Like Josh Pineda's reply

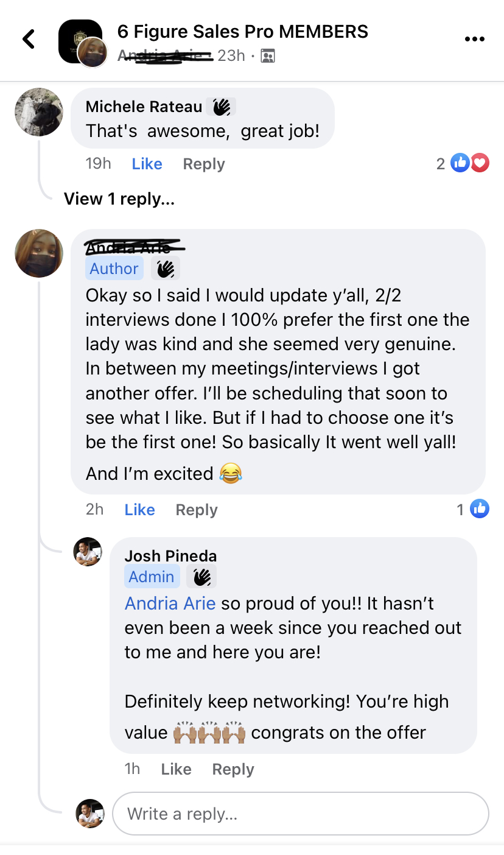tap(176, 769)
